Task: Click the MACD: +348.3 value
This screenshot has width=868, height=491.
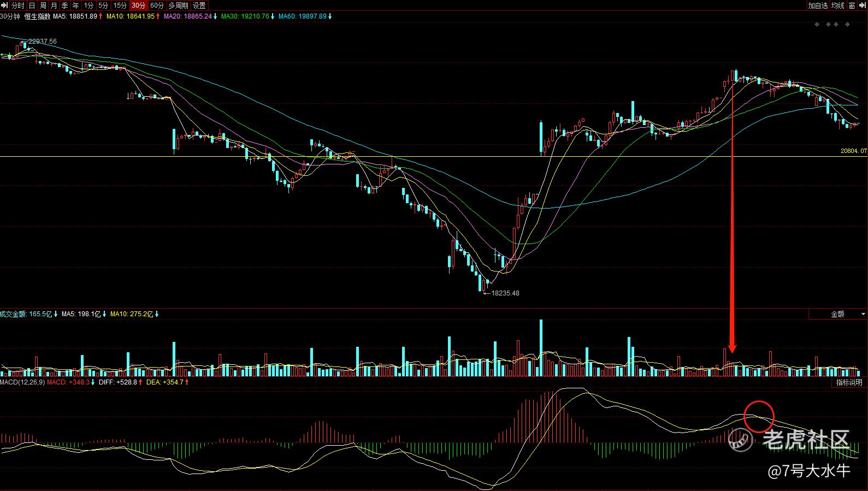Action: 68,382
